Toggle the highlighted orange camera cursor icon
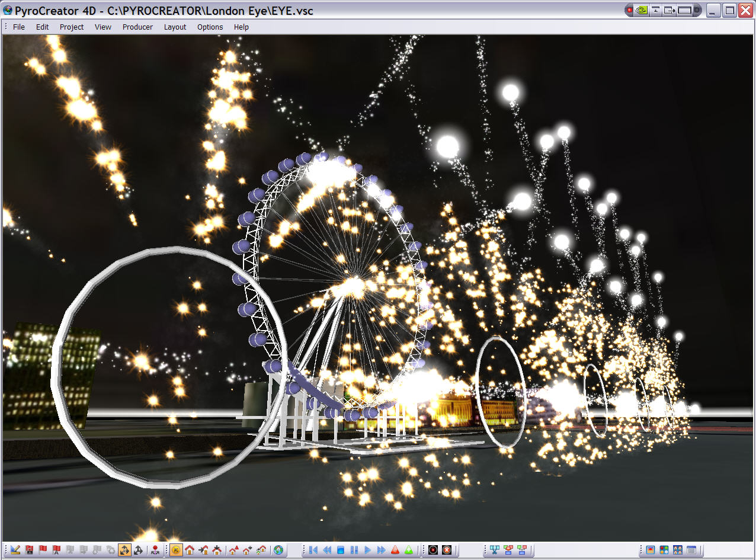Screen dimensions: 756x560 [x=176, y=550]
